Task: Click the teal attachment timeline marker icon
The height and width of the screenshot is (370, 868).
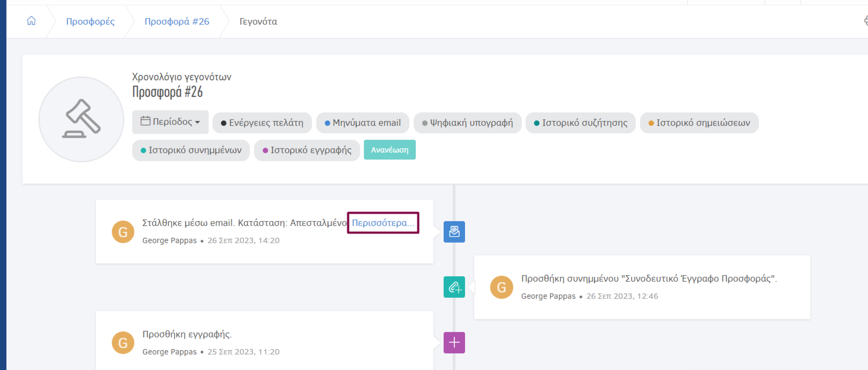Action: tap(454, 287)
